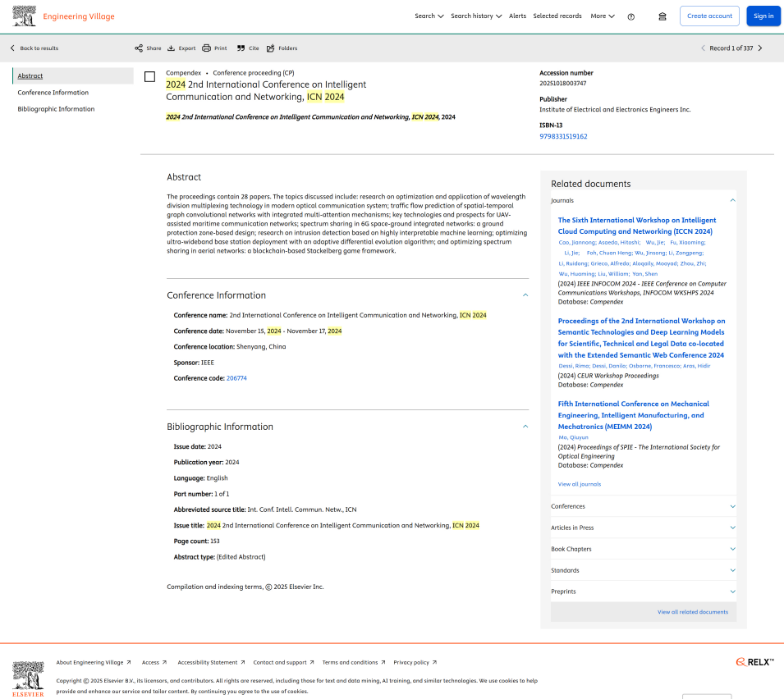
Task: Open About Engineering Village footer link
Action: 94,663
